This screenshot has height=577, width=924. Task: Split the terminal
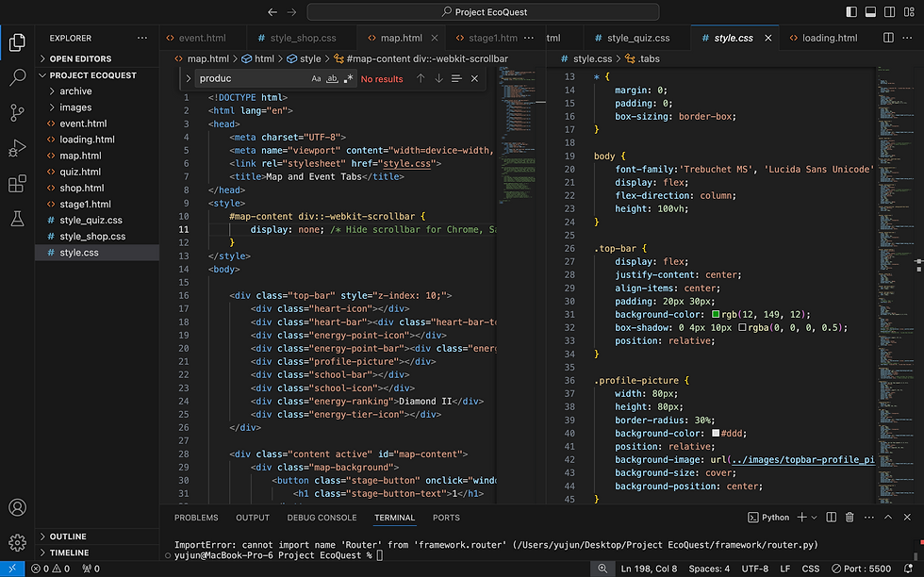(831, 518)
